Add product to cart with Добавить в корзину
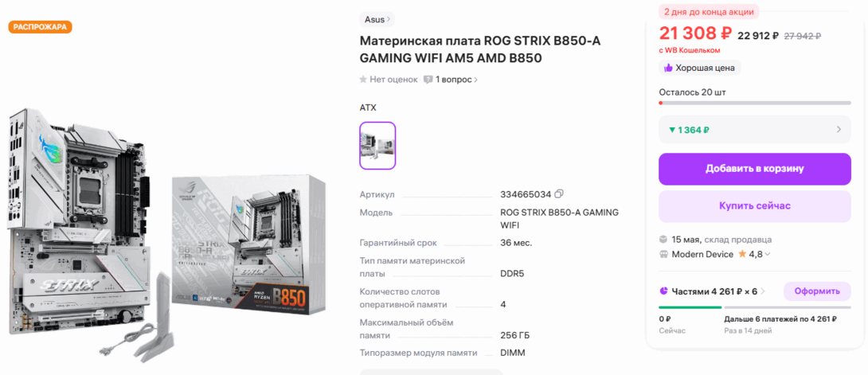This screenshot has height=375, width=868. 754,169
